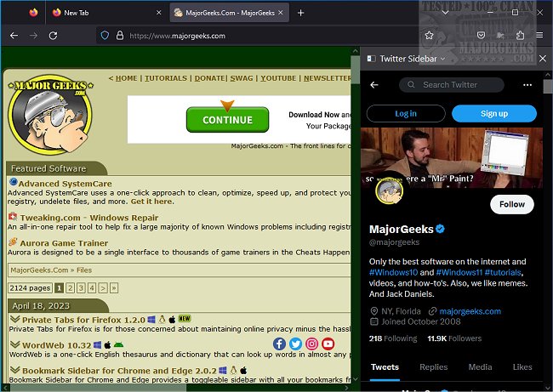Open the YouTube social icon
Screen dimensions: 553x392
pyautogui.click(x=328, y=344)
